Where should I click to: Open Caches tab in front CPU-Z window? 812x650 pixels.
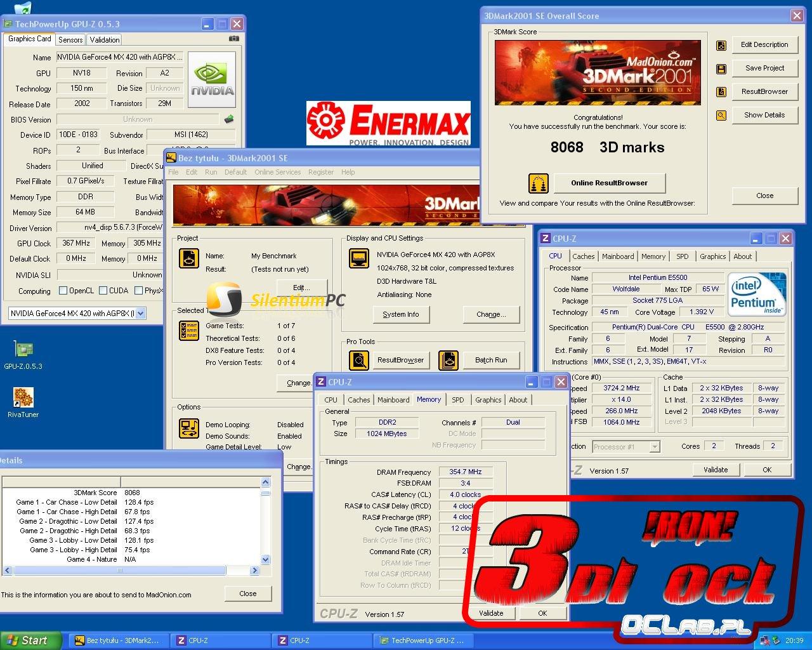[358, 400]
